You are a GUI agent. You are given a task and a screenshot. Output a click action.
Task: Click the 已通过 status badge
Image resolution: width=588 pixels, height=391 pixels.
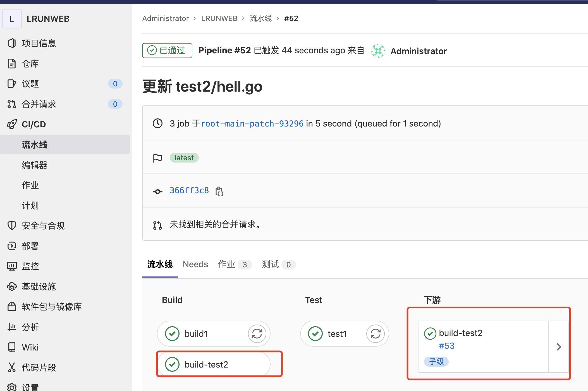[x=167, y=51]
